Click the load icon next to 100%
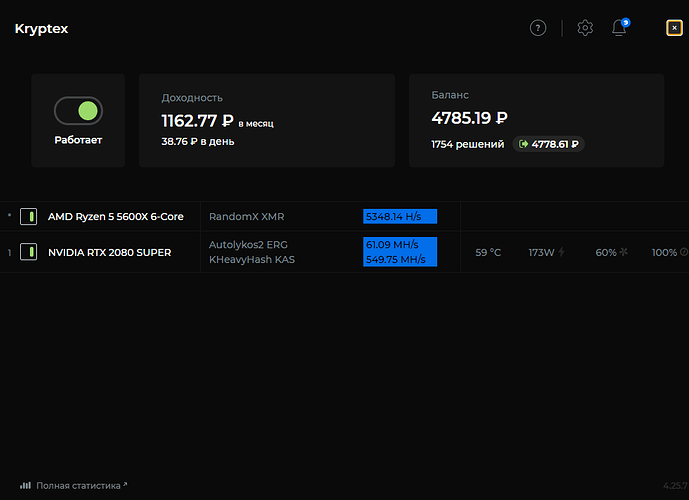Screen dimensions: 689x500 coord(684,252)
